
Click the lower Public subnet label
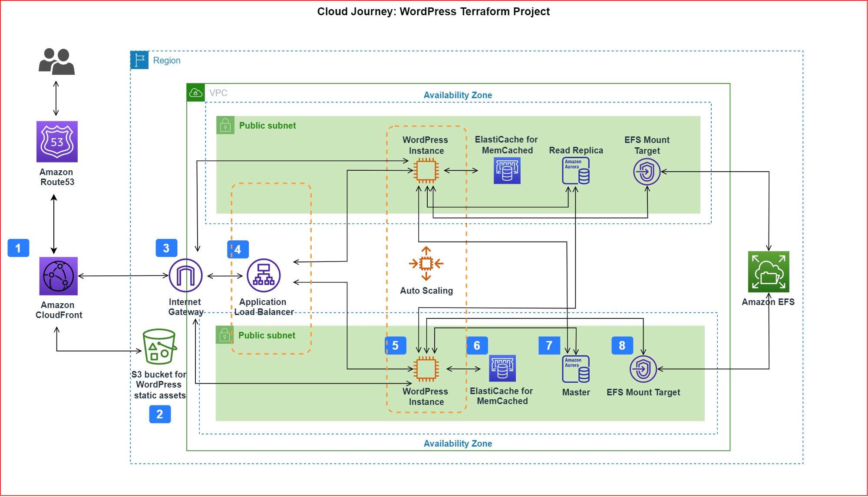click(x=267, y=335)
